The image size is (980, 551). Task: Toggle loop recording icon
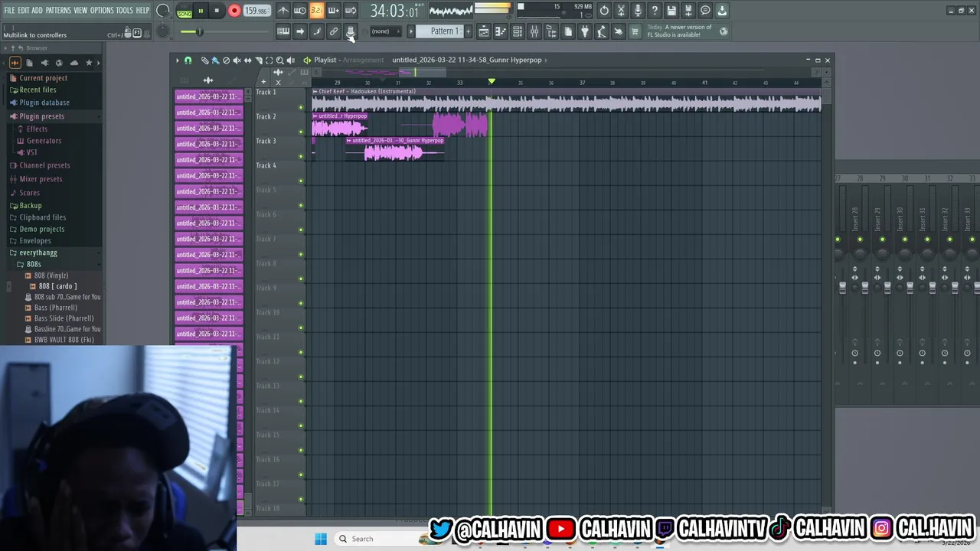pyautogui.click(x=351, y=11)
